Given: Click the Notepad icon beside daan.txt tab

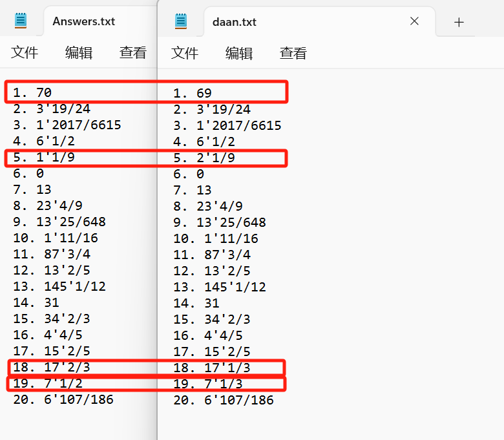Looking at the screenshot, I should (181, 21).
